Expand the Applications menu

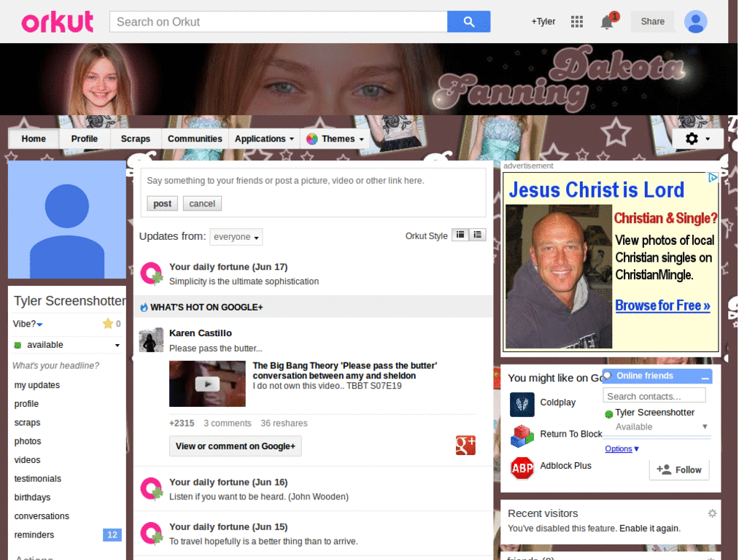(264, 139)
